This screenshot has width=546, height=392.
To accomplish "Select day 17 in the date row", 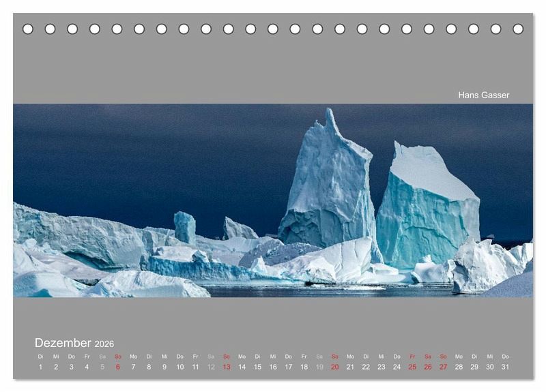I will [x=289, y=367].
